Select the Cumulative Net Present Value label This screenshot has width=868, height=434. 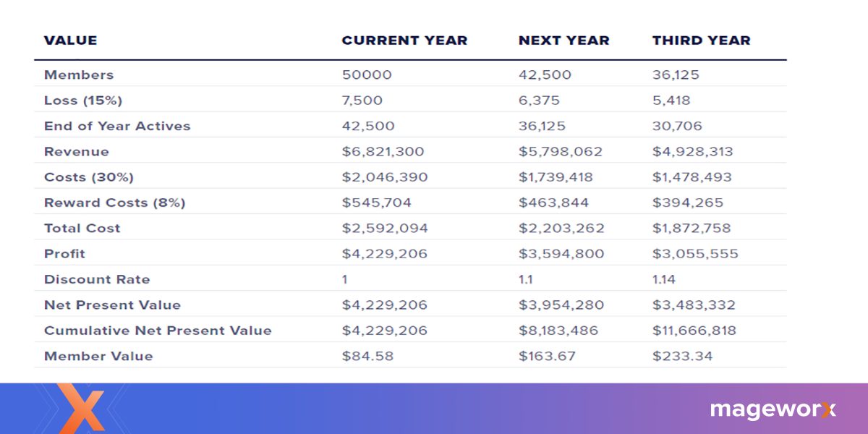click(x=158, y=331)
